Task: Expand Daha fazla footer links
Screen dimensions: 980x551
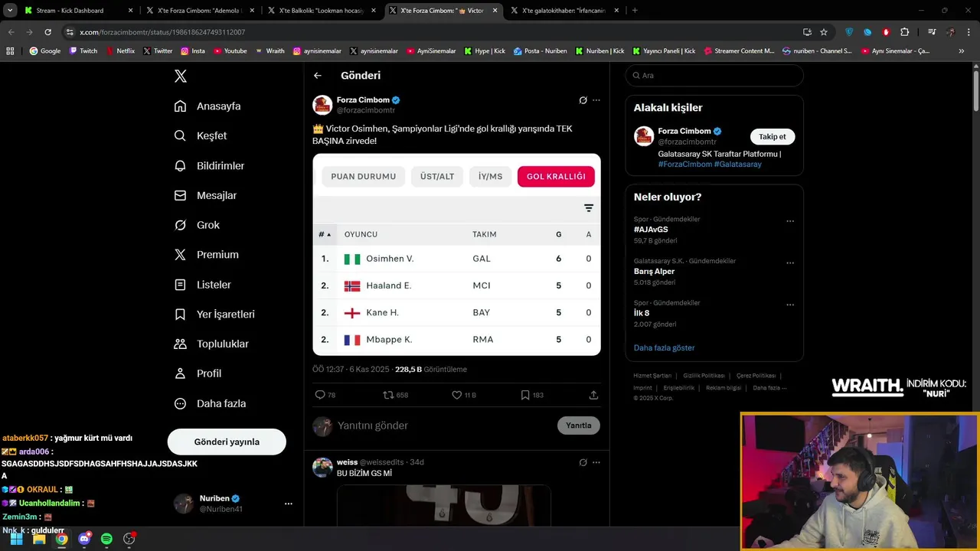Action: coord(769,388)
